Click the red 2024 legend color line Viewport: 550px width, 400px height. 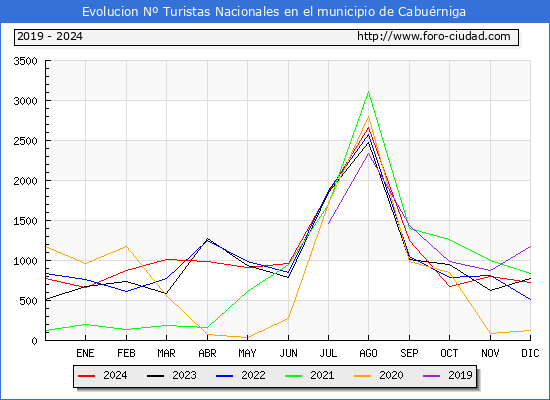86,376
